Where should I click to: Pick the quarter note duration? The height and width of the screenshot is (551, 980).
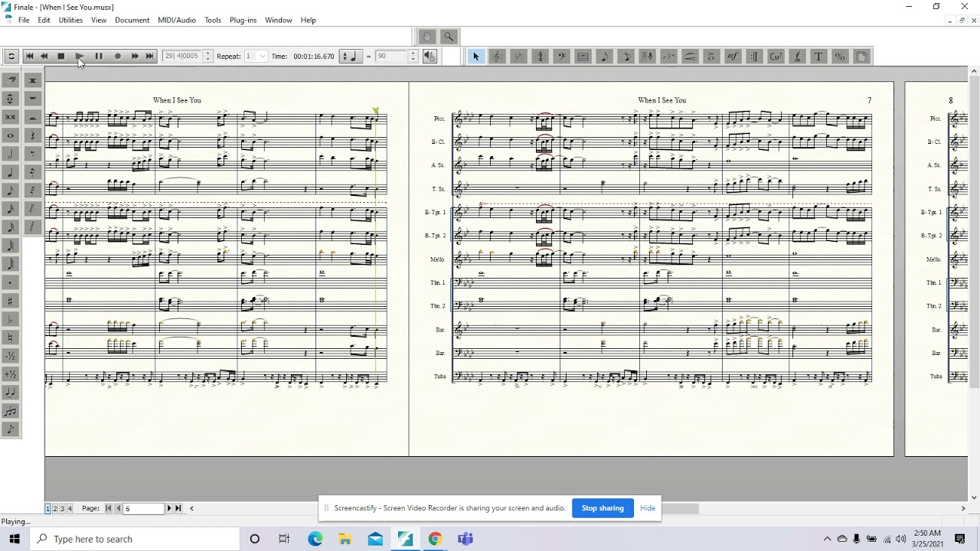[x=11, y=172]
